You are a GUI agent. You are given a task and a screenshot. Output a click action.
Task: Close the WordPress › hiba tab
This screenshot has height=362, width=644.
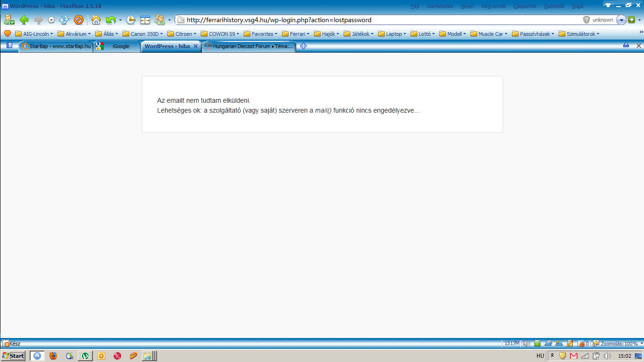(x=196, y=46)
